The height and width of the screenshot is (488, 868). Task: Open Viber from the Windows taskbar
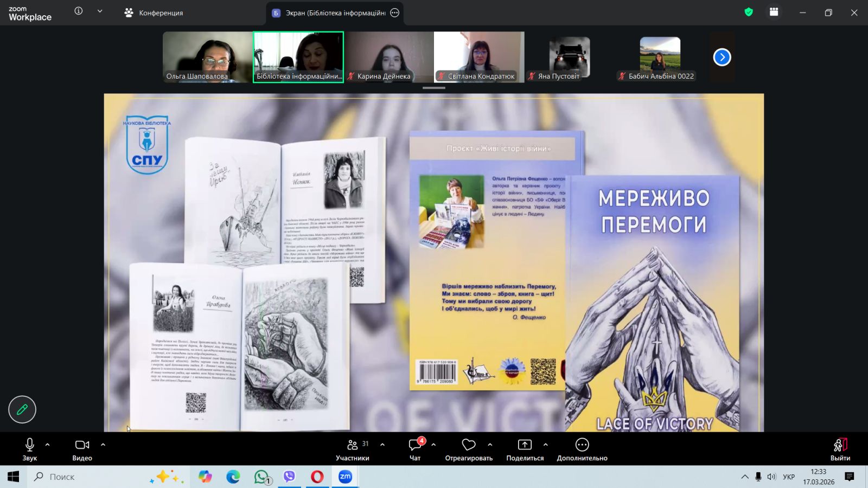click(289, 477)
